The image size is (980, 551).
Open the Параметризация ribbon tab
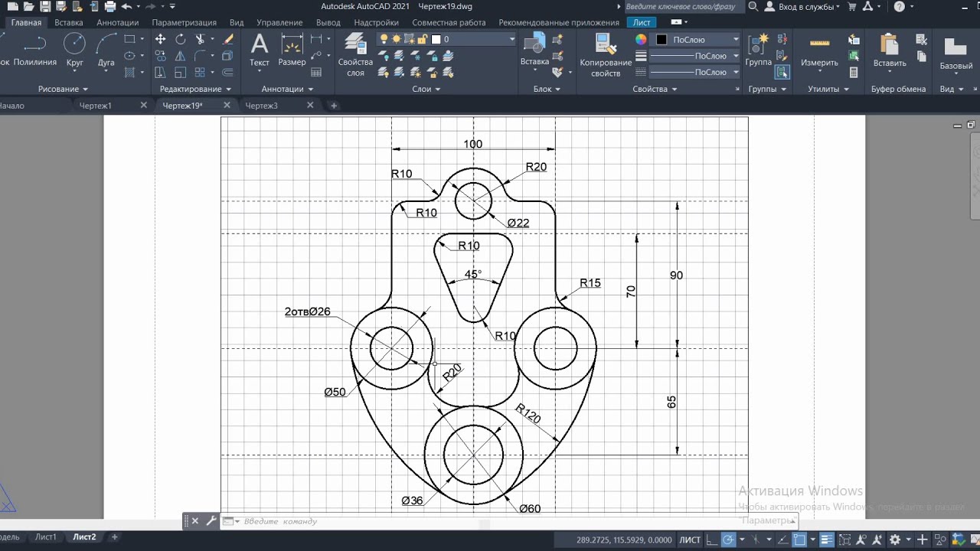184,23
